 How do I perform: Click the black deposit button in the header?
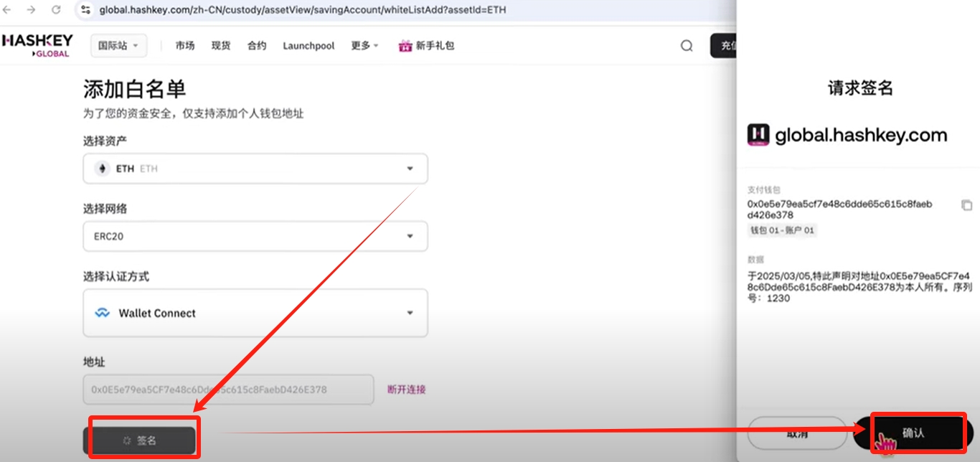(x=723, y=45)
